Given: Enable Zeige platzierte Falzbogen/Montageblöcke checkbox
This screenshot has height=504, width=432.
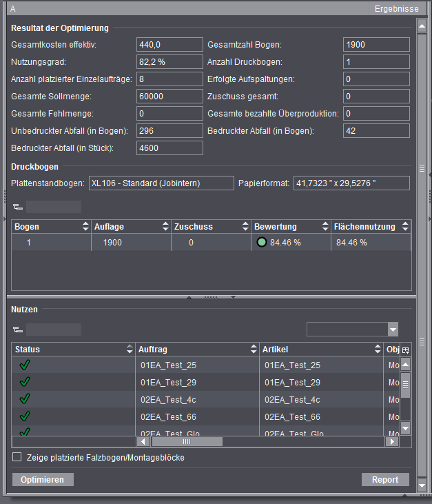Looking at the screenshot, I should pyautogui.click(x=17, y=457).
